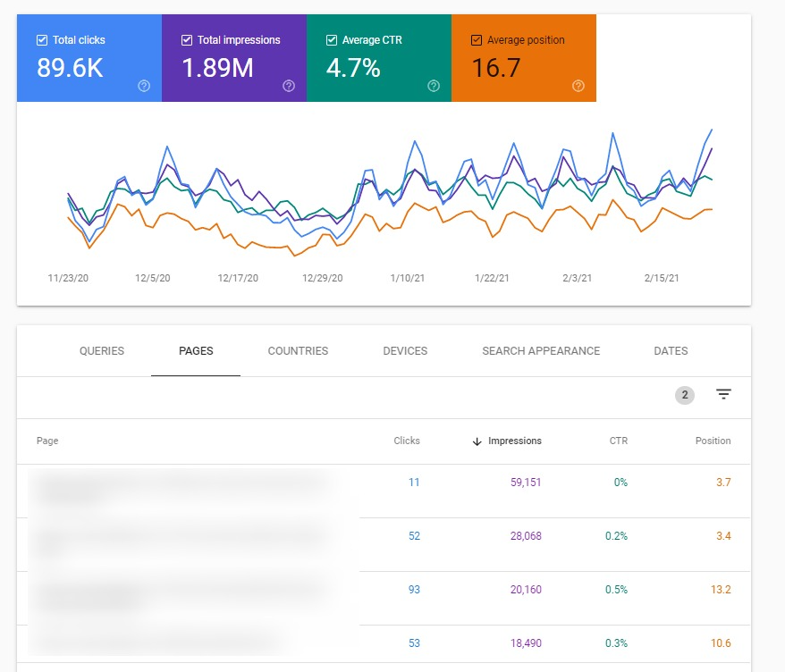The image size is (785, 672).
Task: Click the help icon on Total impressions card
Action: pos(288,87)
